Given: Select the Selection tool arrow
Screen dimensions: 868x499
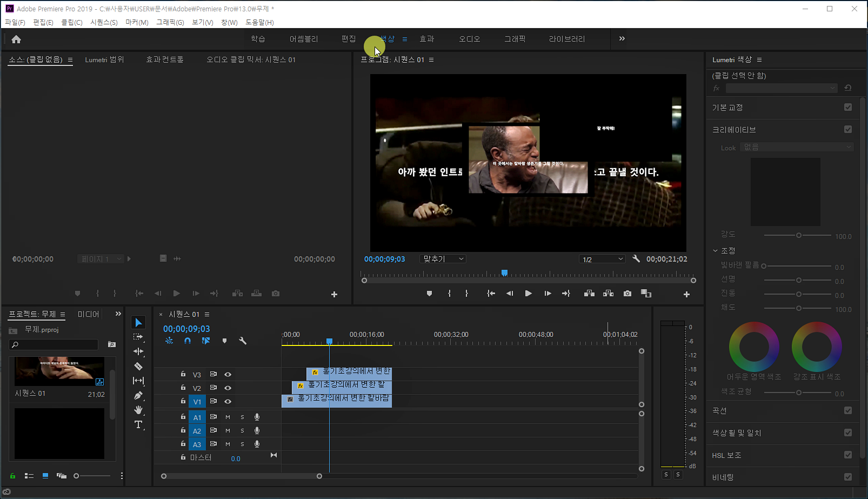Looking at the screenshot, I should 138,323.
